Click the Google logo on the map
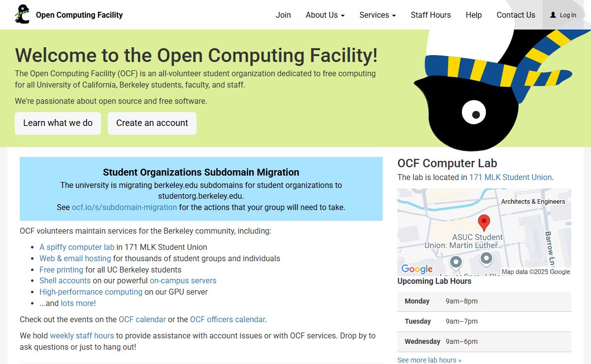This screenshot has width=591, height=364. coord(417,269)
